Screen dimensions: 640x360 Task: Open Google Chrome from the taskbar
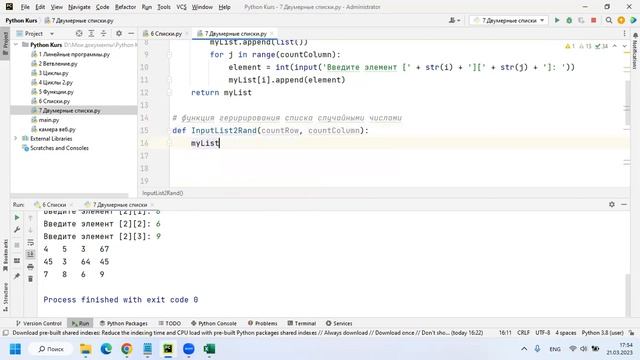pyautogui.click(x=127, y=349)
